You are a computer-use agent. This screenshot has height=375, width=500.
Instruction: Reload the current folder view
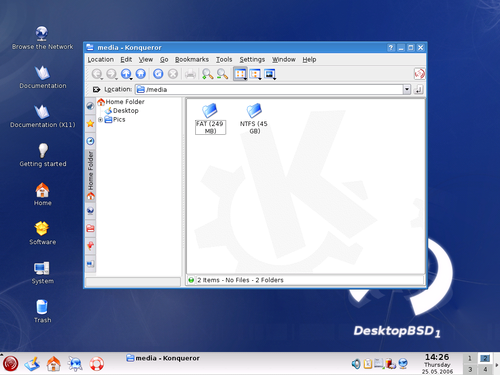click(x=158, y=74)
